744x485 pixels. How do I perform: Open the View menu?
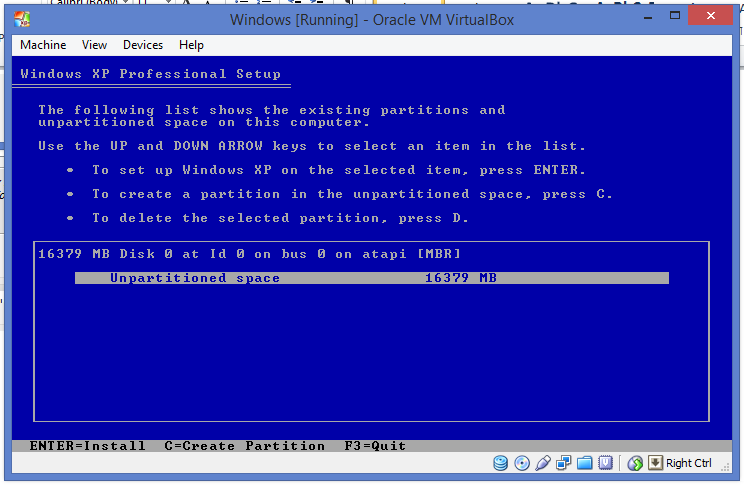pyautogui.click(x=94, y=45)
